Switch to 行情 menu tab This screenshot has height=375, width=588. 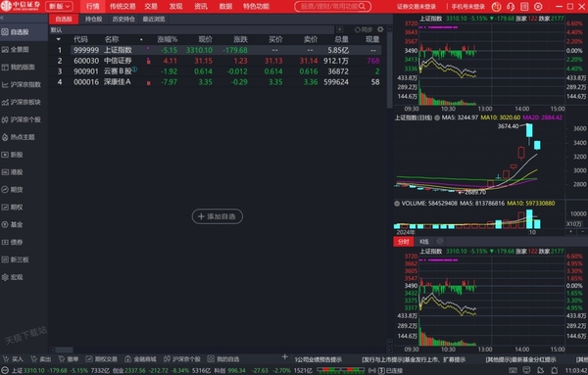coord(93,7)
